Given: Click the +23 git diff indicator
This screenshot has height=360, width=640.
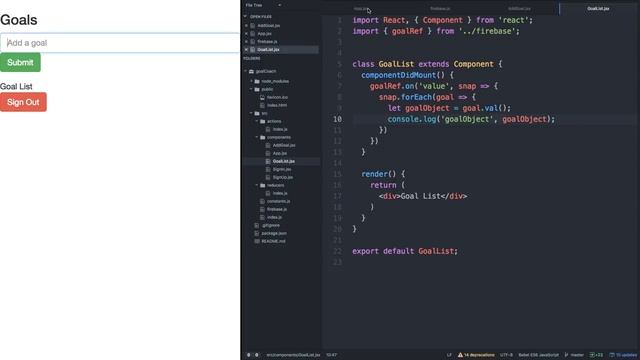Looking at the screenshot, I should pos(596,355).
